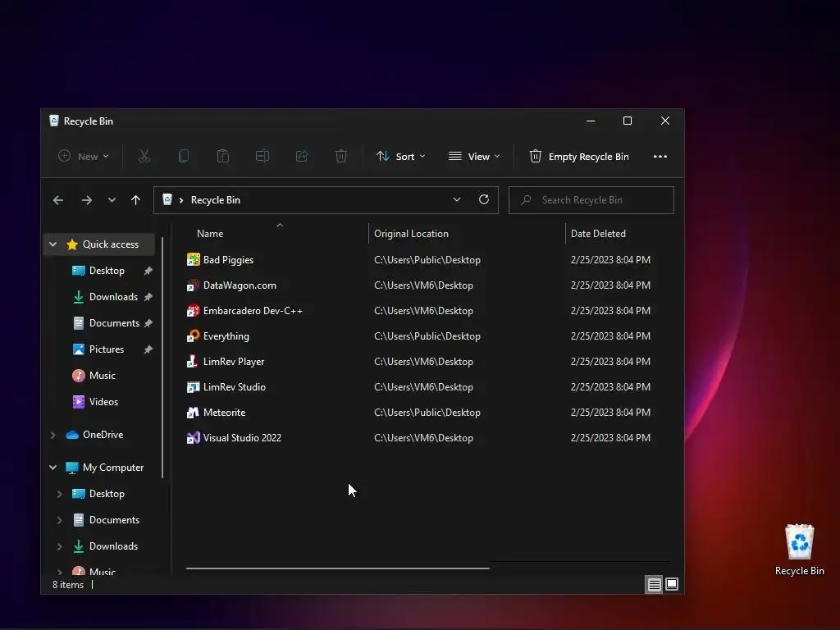Viewport: 840px width, 630px height.
Task: Expand Downloads under My Computer
Action: pos(59,546)
